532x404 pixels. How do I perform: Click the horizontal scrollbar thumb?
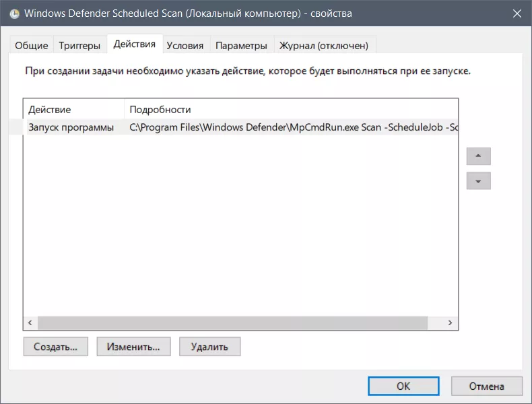point(232,323)
